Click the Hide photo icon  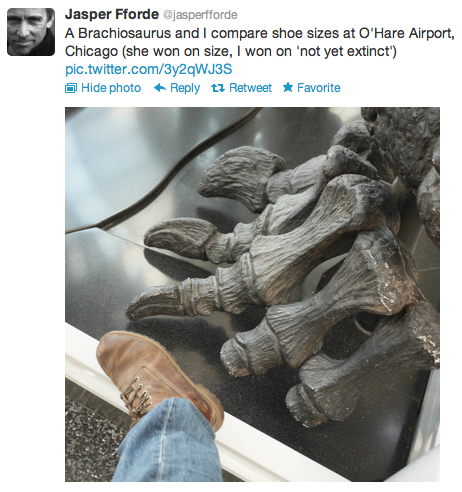click(x=71, y=88)
